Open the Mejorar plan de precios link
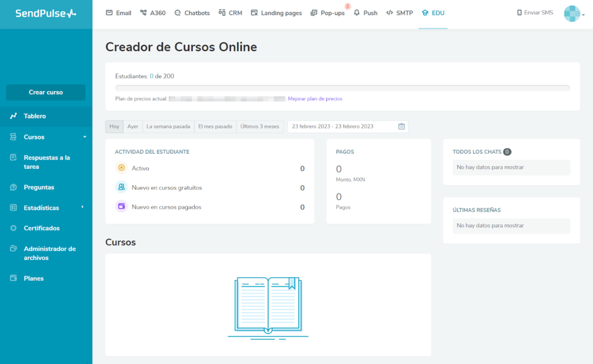Screen dimensions: 593x364 click(314, 99)
